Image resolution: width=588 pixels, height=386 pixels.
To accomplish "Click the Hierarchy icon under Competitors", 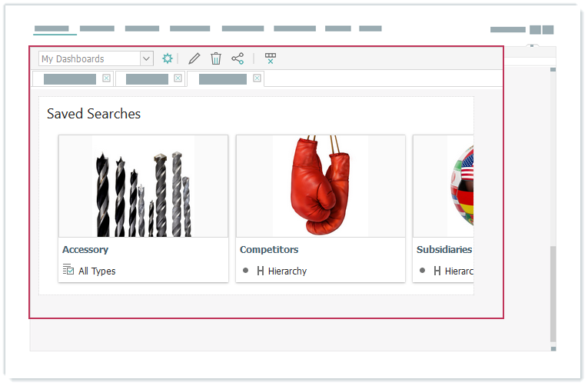I will tap(261, 271).
